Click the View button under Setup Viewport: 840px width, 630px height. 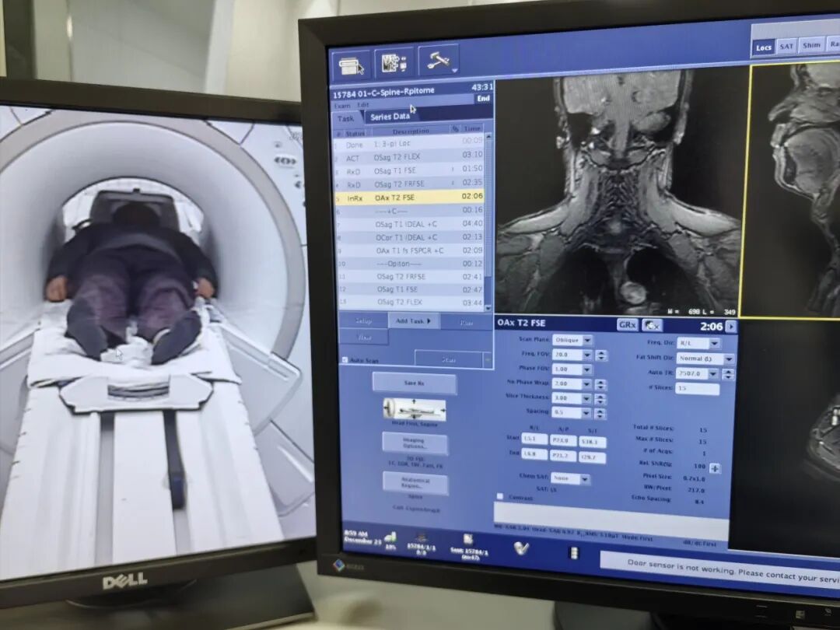pyautogui.click(x=364, y=338)
